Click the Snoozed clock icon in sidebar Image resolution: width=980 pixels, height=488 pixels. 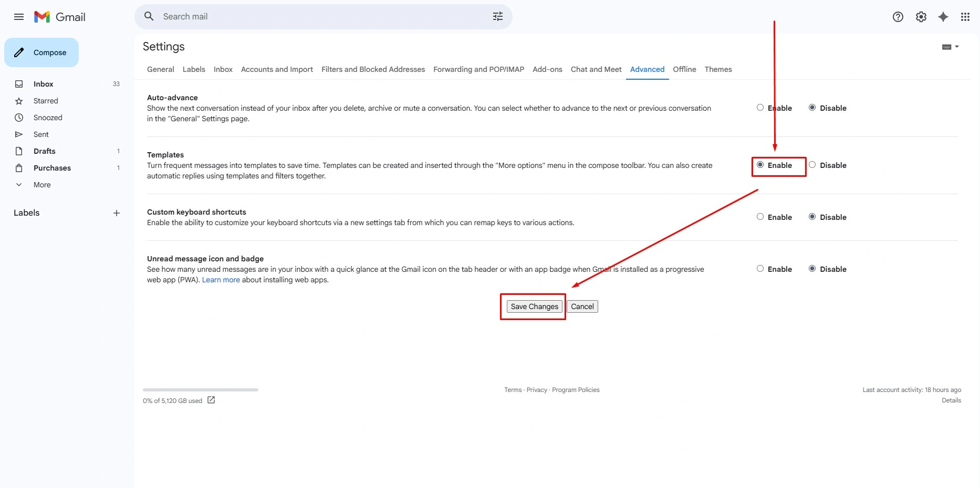tap(19, 118)
